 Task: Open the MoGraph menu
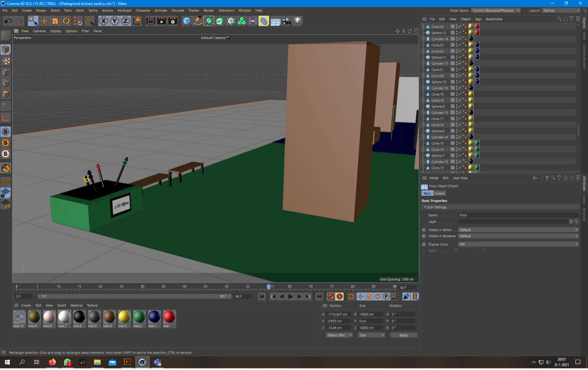pyautogui.click(x=124, y=10)
